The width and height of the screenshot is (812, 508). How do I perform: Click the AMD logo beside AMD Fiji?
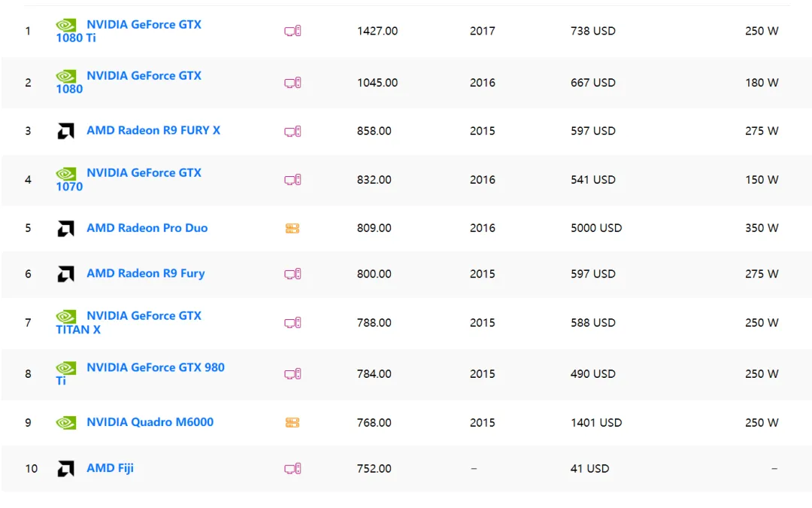coord(65,469)
